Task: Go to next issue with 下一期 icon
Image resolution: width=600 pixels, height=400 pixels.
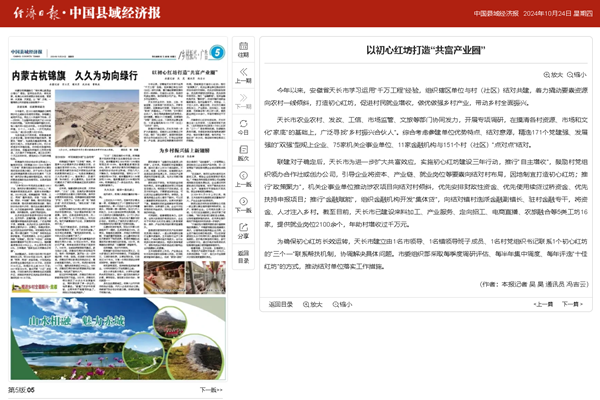Action: [x=244, y=101]
